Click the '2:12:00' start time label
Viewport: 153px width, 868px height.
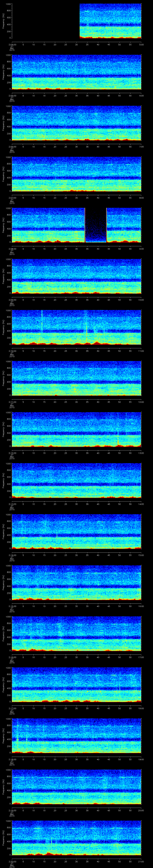(12, 453)
